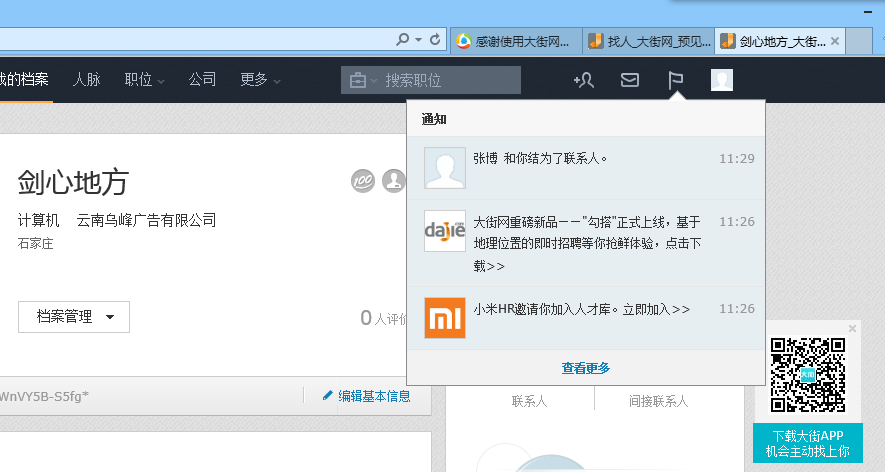
Task: Open the user avatar menu in navbar
Action: point(722,80)
